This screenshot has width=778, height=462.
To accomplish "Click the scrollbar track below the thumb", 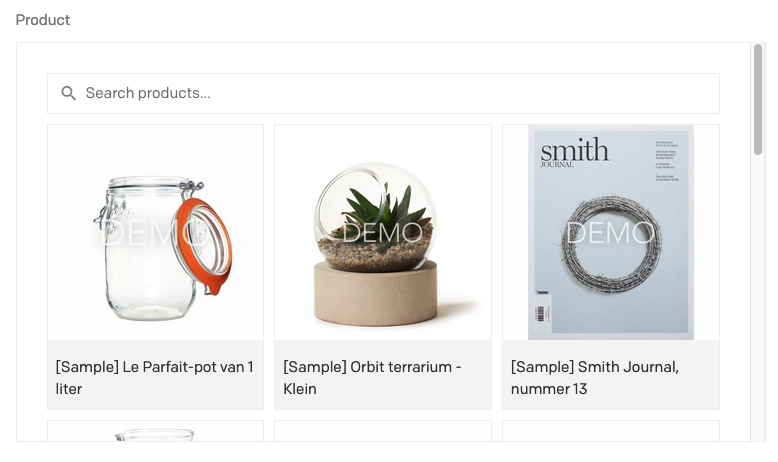I will coord(758,298).
